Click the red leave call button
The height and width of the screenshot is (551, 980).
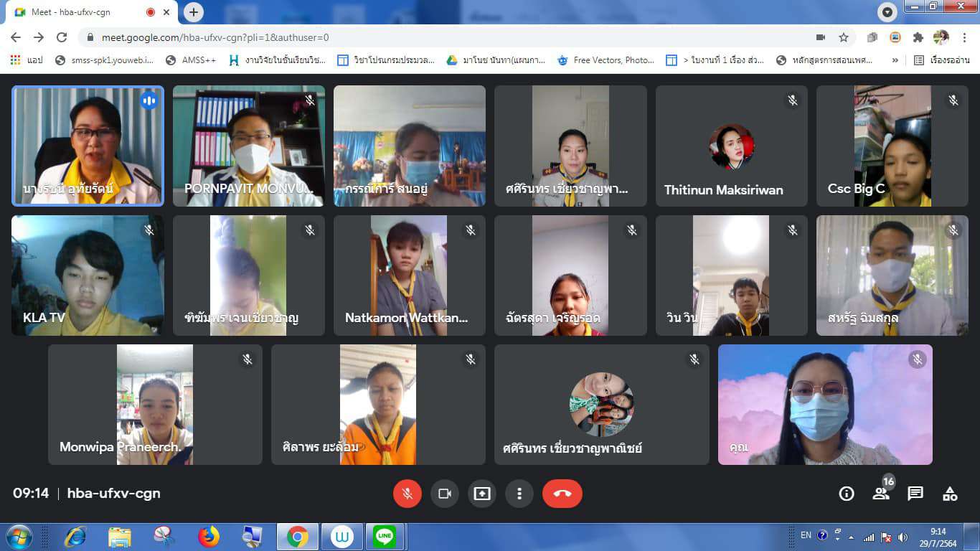point(562,494)
